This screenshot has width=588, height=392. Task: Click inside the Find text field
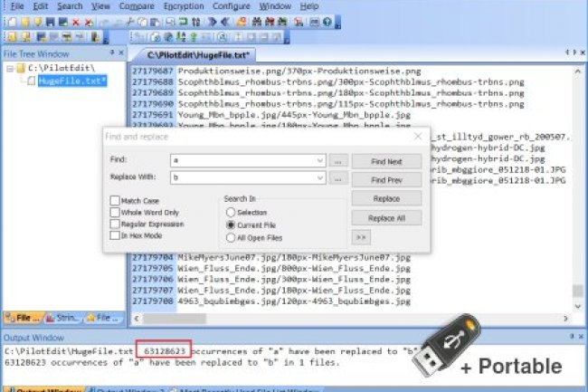[244, 160]
